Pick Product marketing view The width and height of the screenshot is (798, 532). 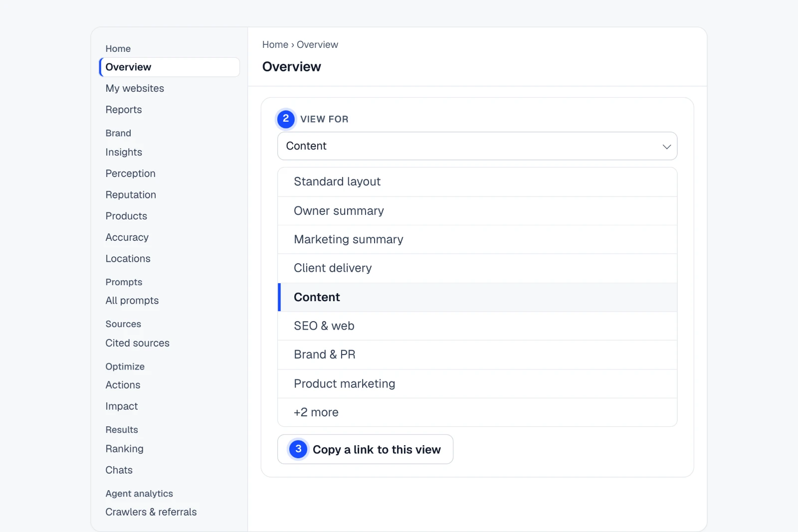[x=477, y=384]
